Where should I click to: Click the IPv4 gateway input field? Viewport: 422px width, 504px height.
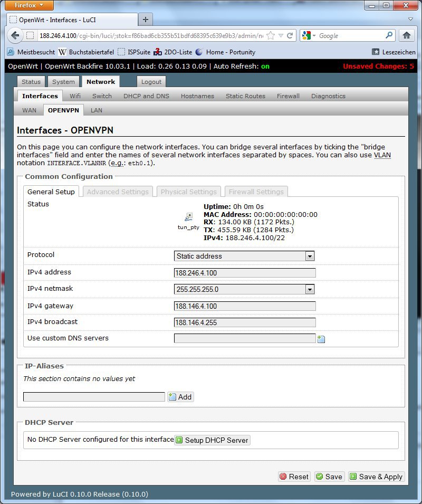(x=245, y=306)
